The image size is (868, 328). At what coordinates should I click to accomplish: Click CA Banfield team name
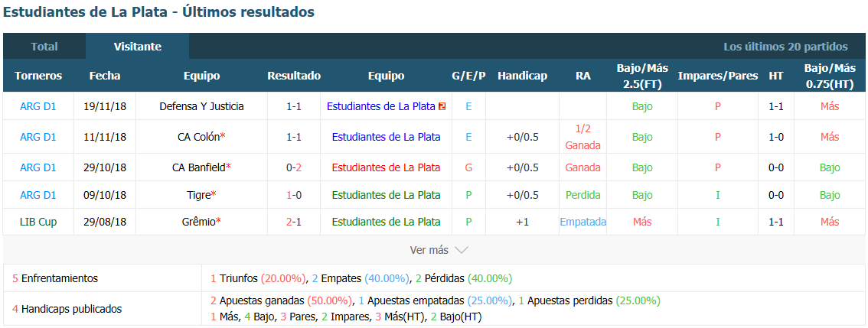pos(201,167)
